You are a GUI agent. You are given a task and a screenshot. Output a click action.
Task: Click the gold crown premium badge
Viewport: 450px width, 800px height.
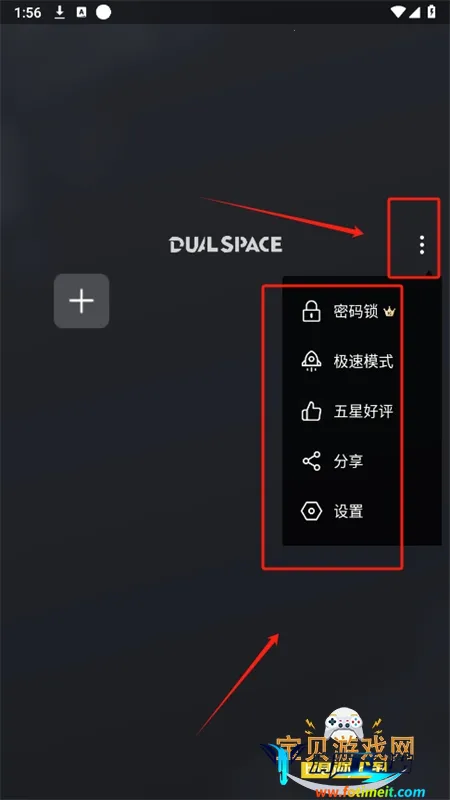[390, 312]
